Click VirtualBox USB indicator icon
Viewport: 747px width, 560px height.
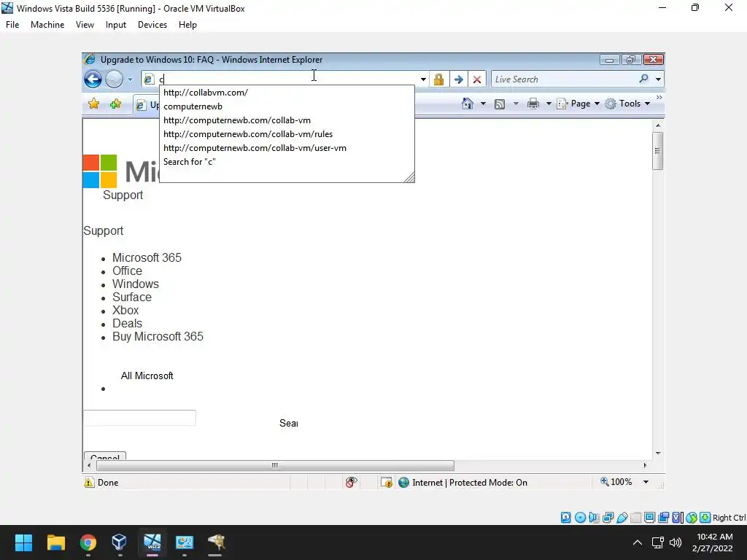tap(622, 518)
